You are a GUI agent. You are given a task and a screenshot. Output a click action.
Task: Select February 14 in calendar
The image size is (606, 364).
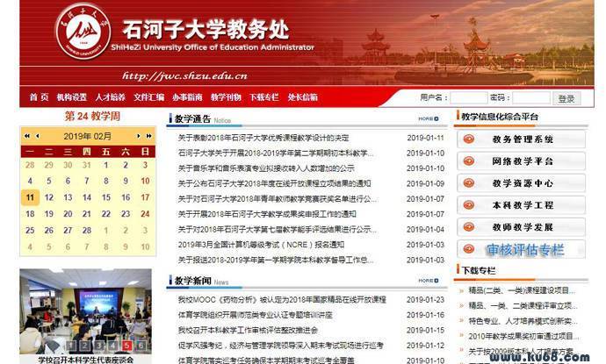(87, 197)
